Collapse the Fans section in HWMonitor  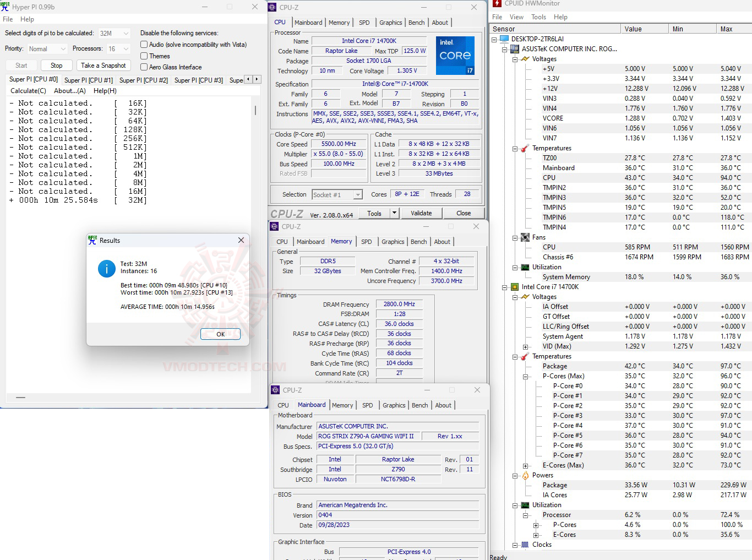coord(515,238)
